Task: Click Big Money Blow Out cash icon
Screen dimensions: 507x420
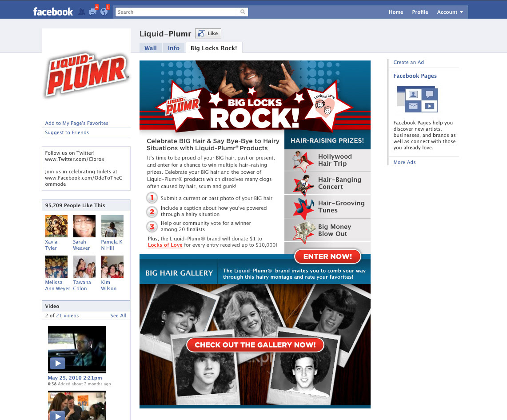Action: 304,232
